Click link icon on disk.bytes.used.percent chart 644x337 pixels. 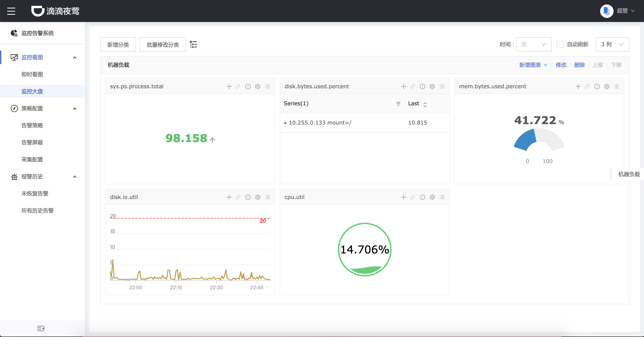click(413, 86)
